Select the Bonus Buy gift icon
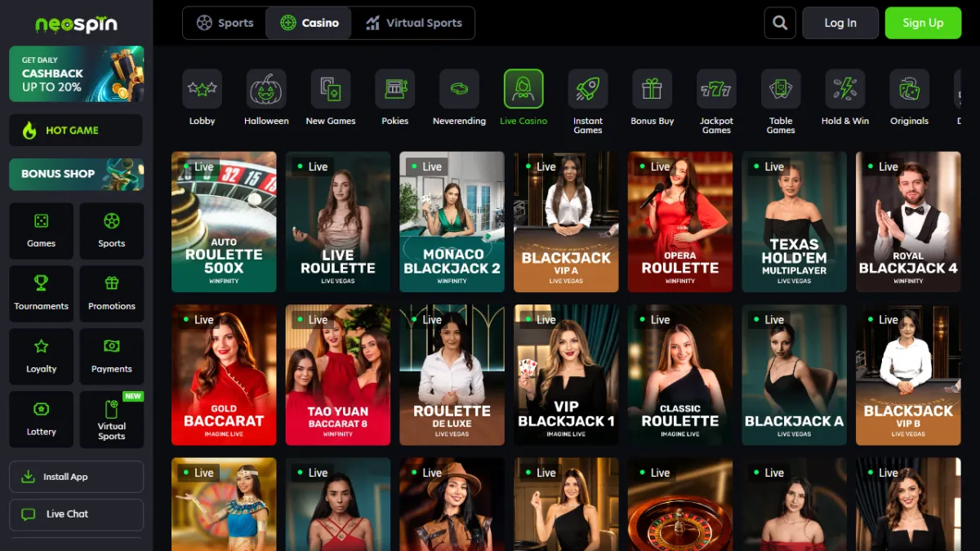980x551 pixels. pyautogui.click(x=653, y=89)
